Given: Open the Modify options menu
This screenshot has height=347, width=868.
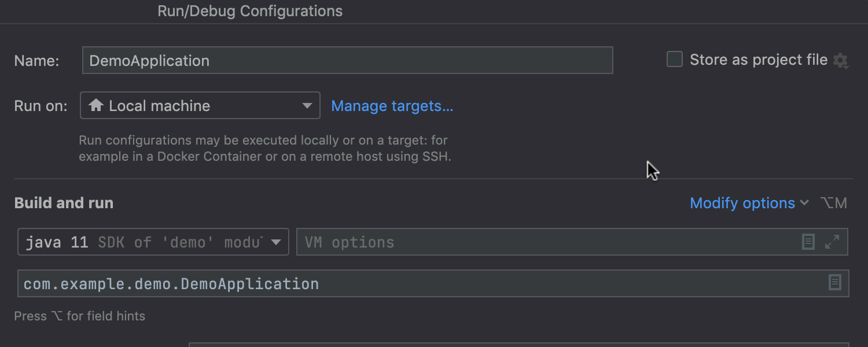Looking at the screenshot, I should (x=742, y=203).
